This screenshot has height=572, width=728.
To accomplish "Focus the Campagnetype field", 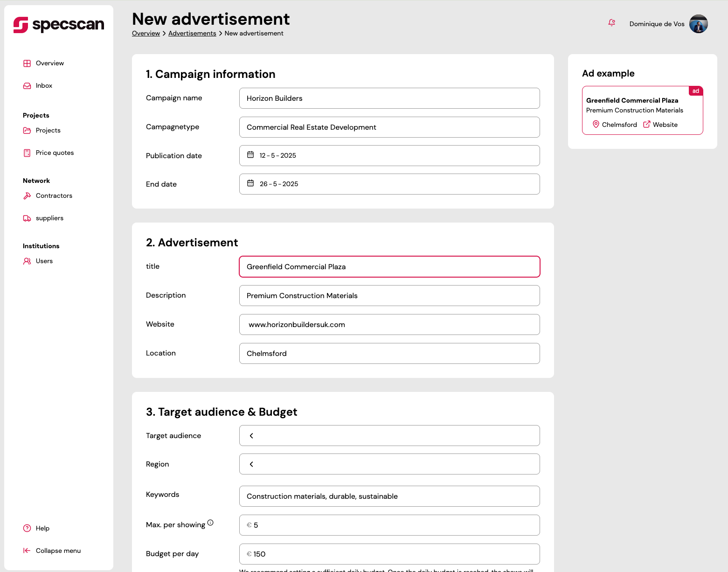I will click(x=389, y=127).
